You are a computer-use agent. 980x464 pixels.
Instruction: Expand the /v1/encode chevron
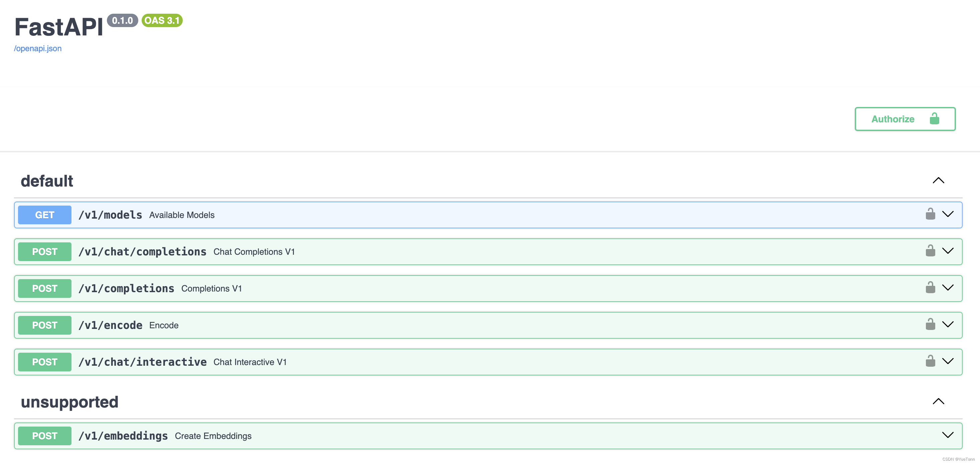[948, 324]
